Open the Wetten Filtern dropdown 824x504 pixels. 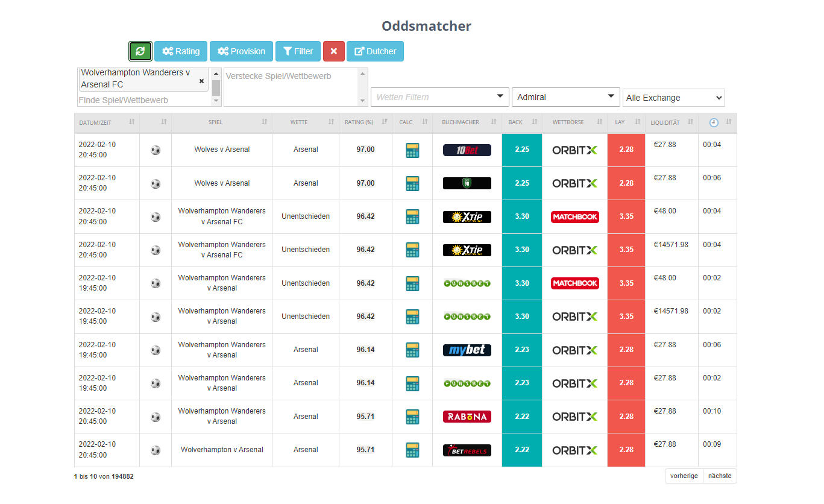click(439, 97)
